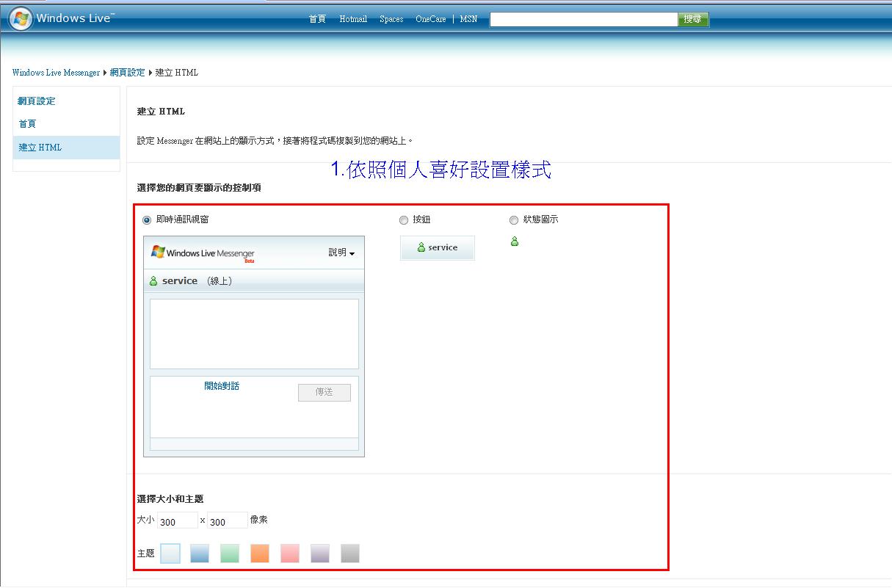Select the 即時通訊視窗 radio button

point(147,220)
